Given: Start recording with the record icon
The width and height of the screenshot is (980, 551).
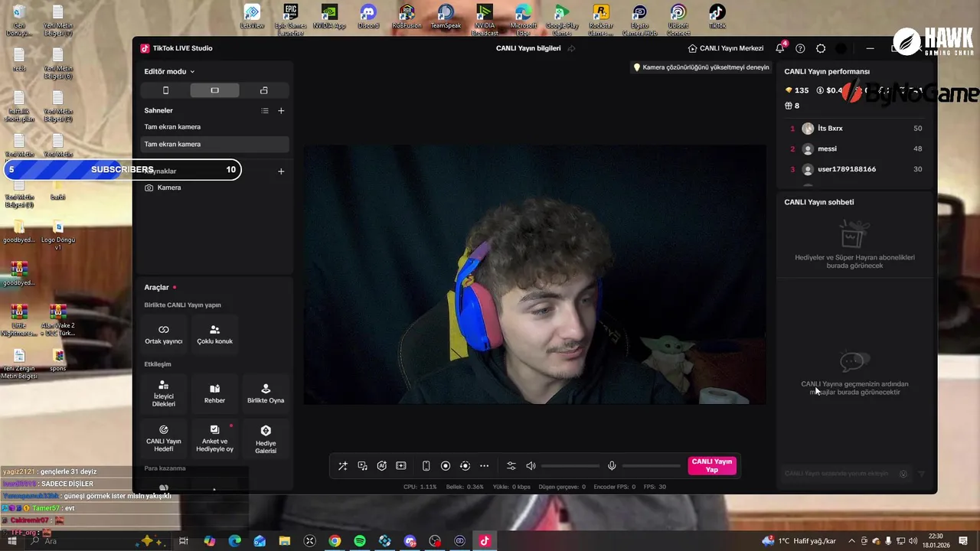Looking at the screenshot, I should click(446, 466).
